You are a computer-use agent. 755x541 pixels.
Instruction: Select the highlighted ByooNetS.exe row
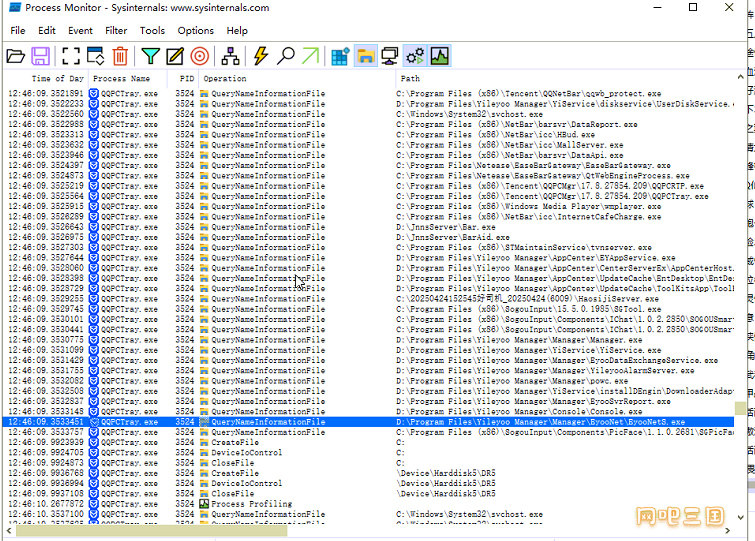point(369,422)
